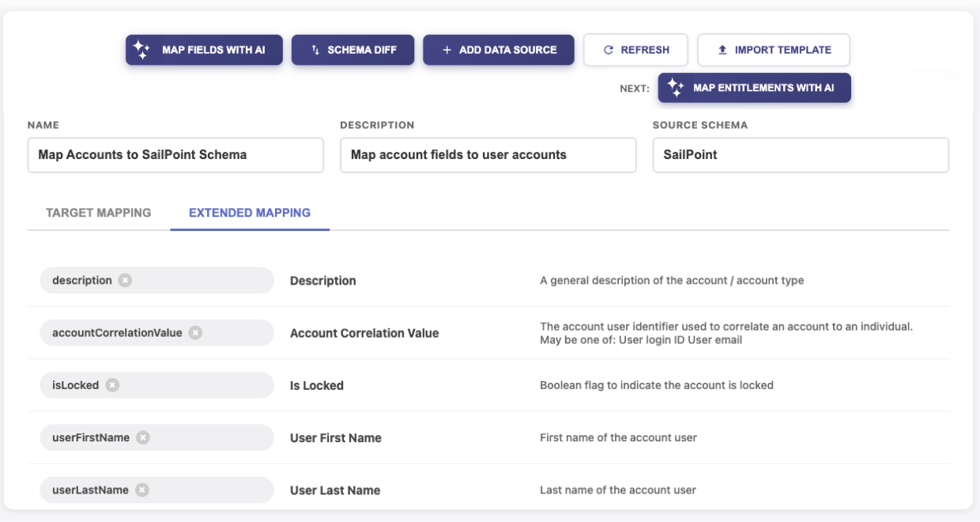Clear the isLocked field mapping
Screen dimensions: 980x522
click(x=112, y=385)
